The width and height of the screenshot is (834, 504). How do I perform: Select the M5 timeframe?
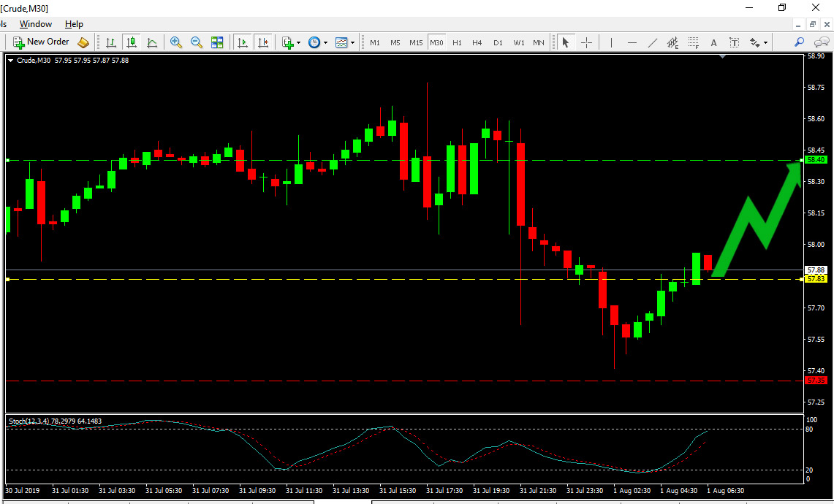(x=395, y=42)
